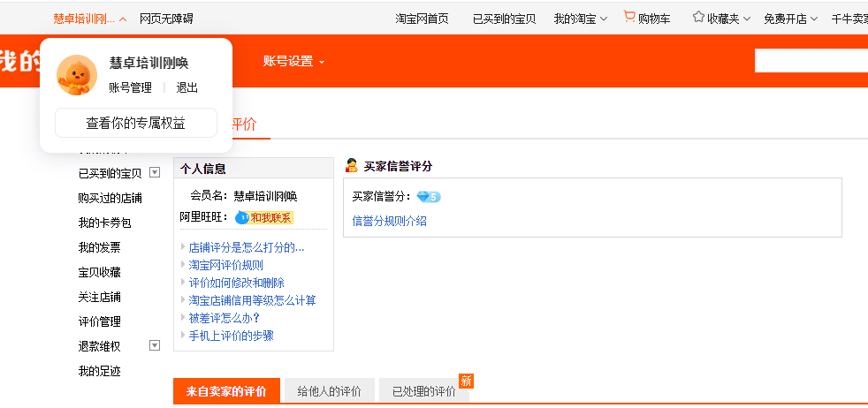Click the orange mascot avatar image
Screen dimensions: 868x408
point(77,75)
